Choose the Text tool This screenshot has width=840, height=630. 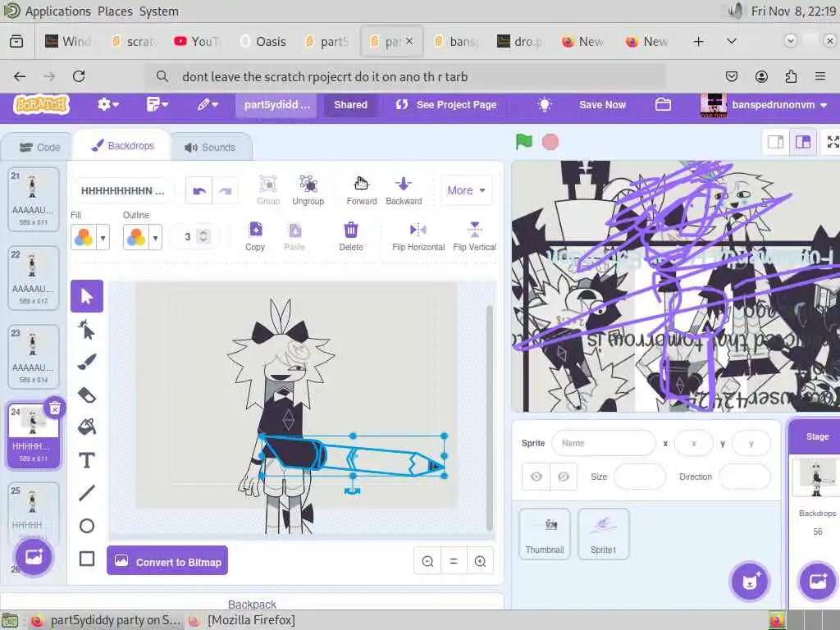tap(87, 460)
